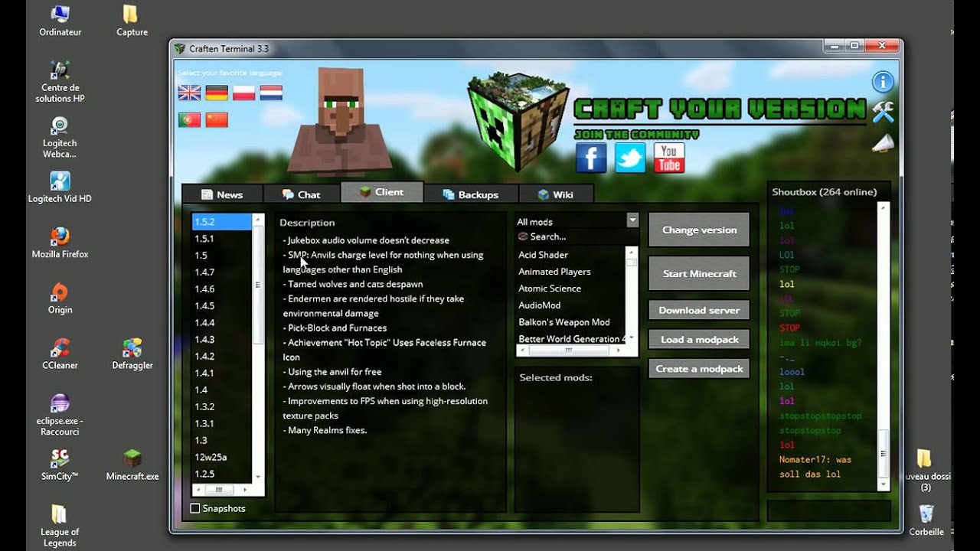Select version 1.2.5 in list
This screenshot has width=980, height=551.
tap(222, 474)
